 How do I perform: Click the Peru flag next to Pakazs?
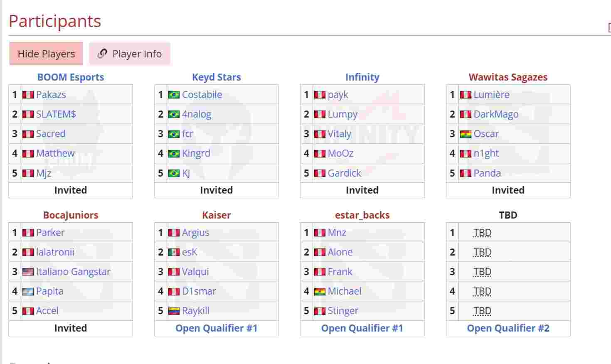click(28, 95)
